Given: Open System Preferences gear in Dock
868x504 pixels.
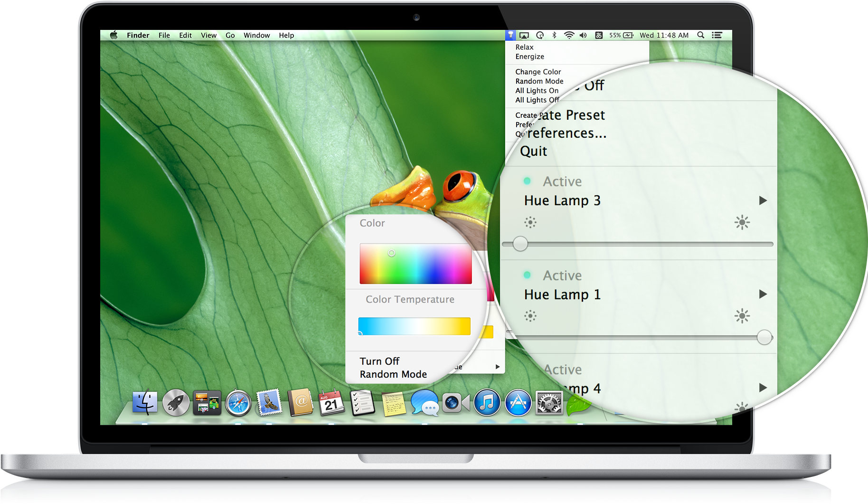Looking at the screenshot, I should pyautogui.click(x=549, y=403).
